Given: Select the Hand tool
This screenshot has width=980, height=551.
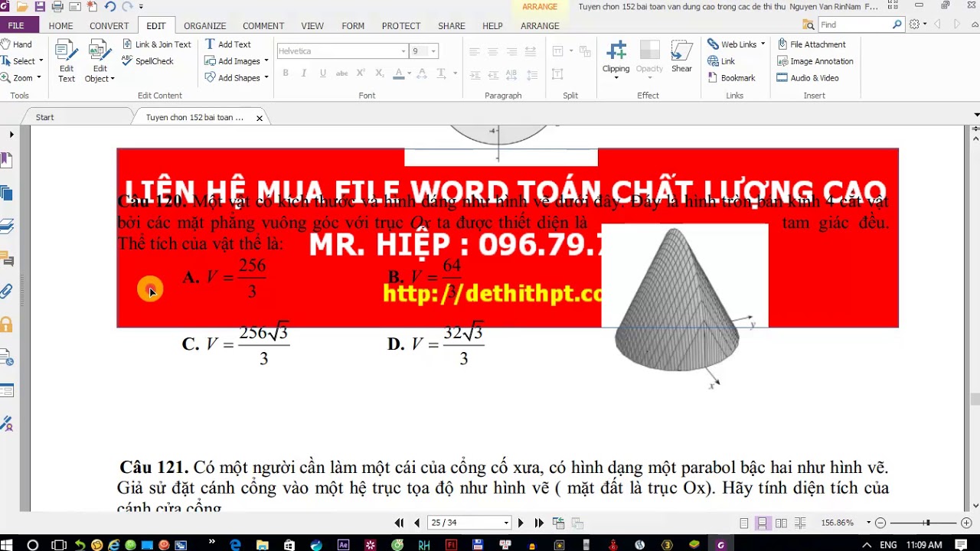Looking at the screenshot, I should click(17, 44).
